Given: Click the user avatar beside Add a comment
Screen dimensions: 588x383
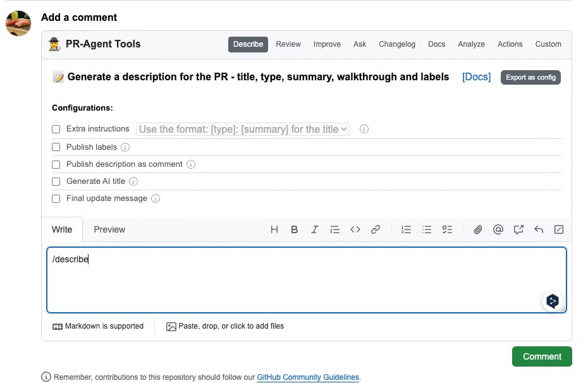Looking at the screenshot, I should [x=18, y=23].
